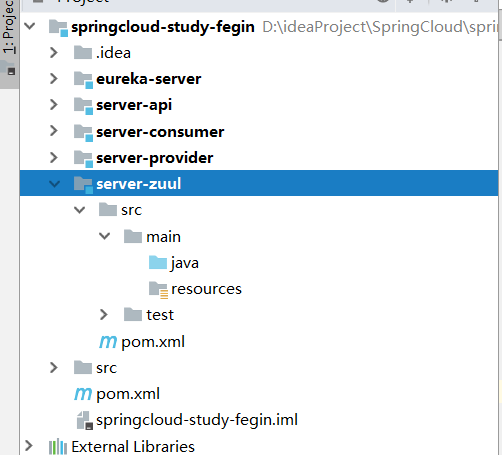Screen dimensions: 502x455
Task: Select the root-level src folder
Action: click(x=107, y=368)
